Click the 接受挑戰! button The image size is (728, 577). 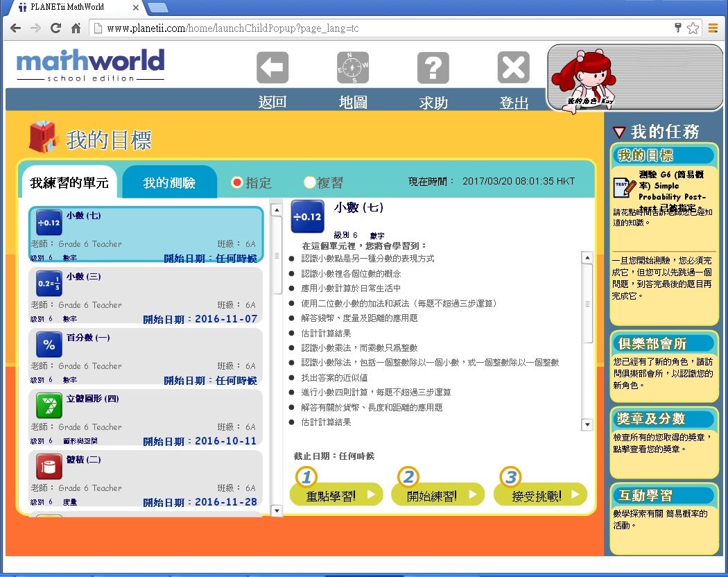[539, 494]
